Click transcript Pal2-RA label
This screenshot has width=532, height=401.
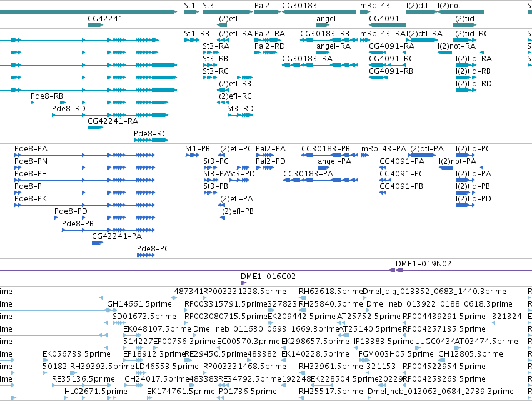tap(269, 34)
